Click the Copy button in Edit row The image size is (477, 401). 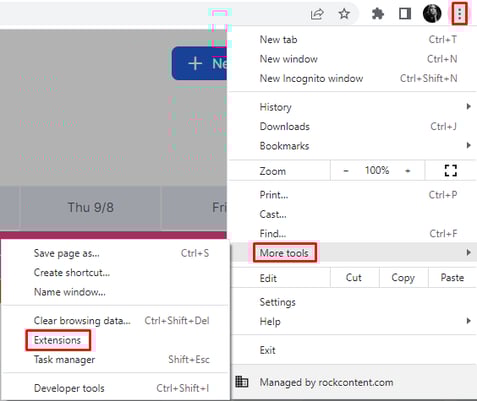tap(403, 278)
